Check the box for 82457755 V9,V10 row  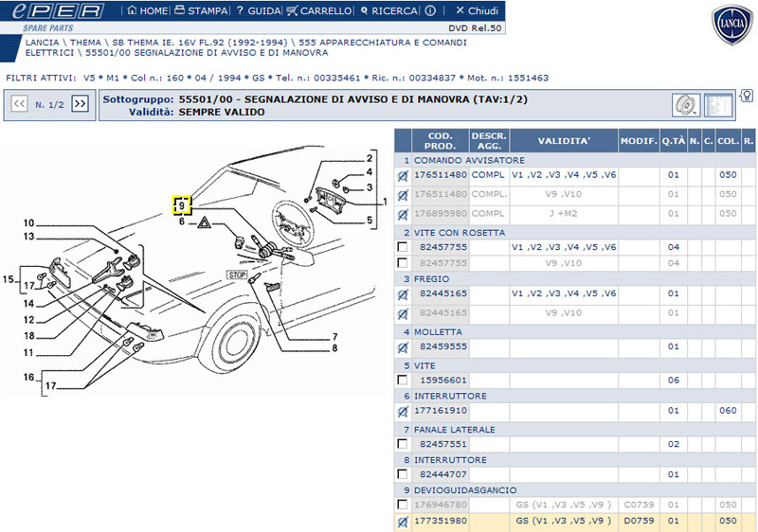pyautogui.click(x=402, y=263)
